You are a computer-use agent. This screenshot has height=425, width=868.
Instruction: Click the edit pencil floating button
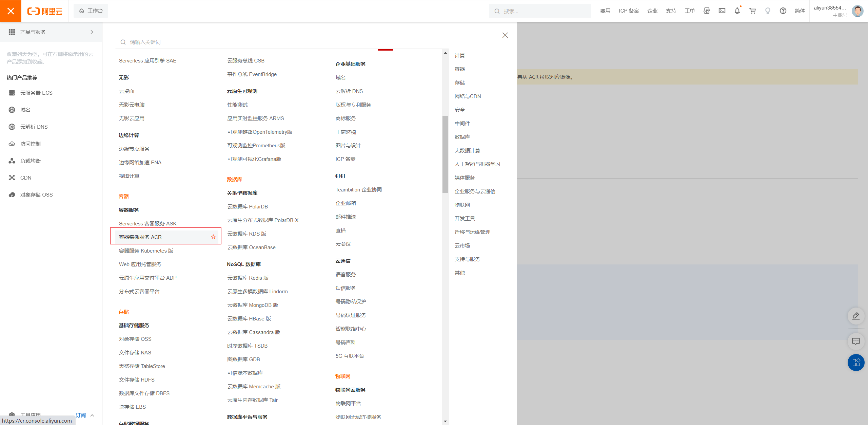point(856,316)
